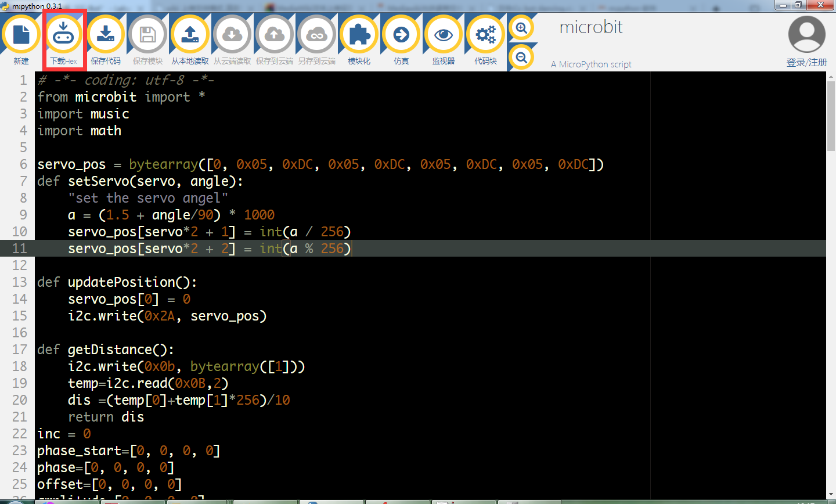Create a new file with 新建
Viewport: 836px width, 504px height.
click(x=21, y=35)
